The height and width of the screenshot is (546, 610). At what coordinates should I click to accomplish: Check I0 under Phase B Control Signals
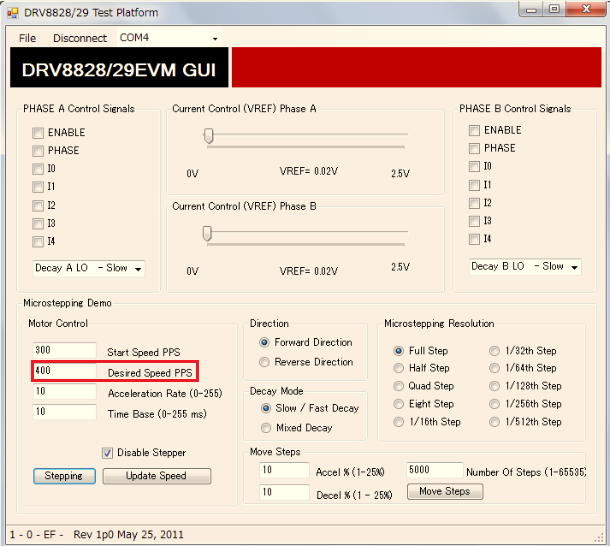tap(474, 167)
